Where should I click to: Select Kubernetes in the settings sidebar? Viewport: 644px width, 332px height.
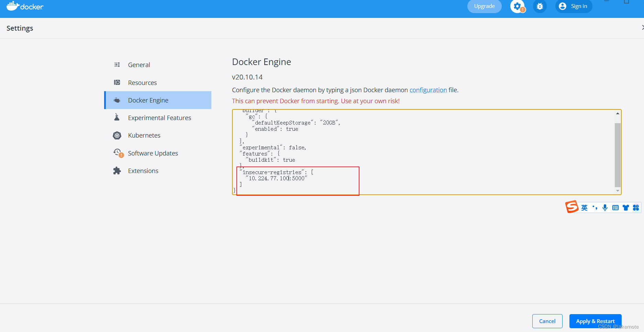tap(144, 135)
